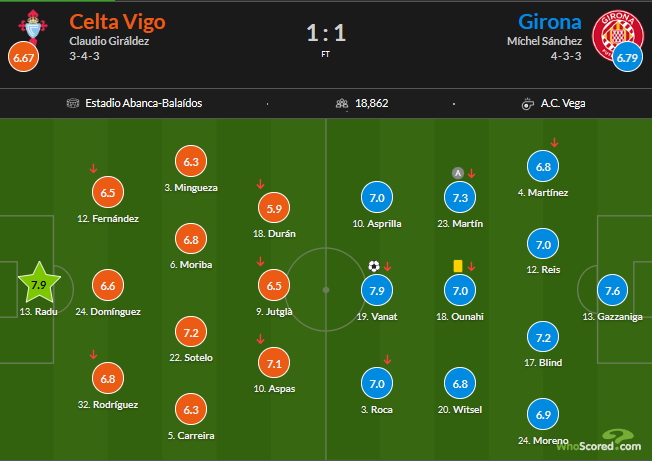Click the stadium icon beside Estadio Abanca-Balaídos

(x=73, y=103)
